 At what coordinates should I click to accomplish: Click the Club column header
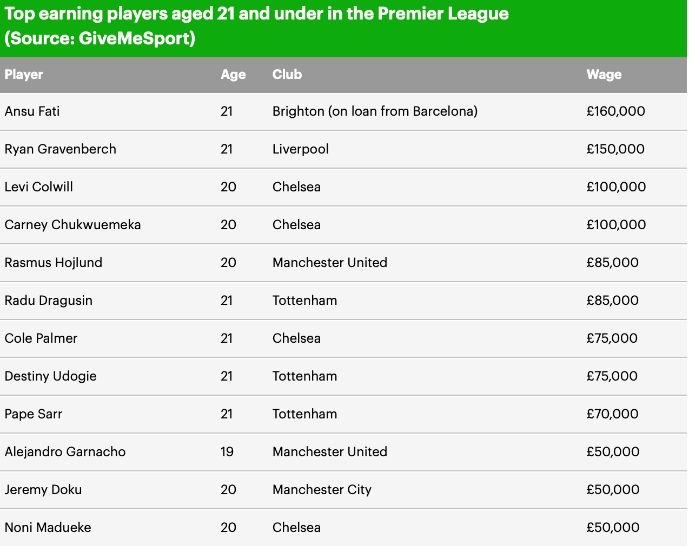[x=287, y=75]
